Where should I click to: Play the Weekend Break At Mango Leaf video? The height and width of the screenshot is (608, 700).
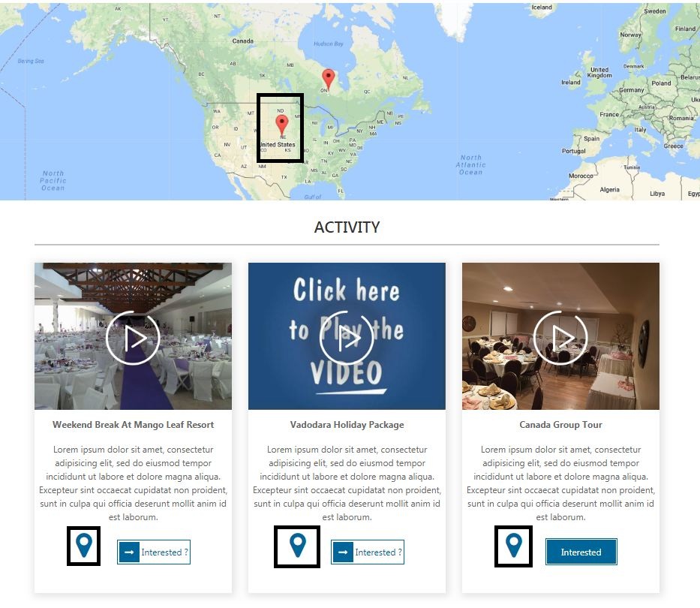tap(133, 339)
